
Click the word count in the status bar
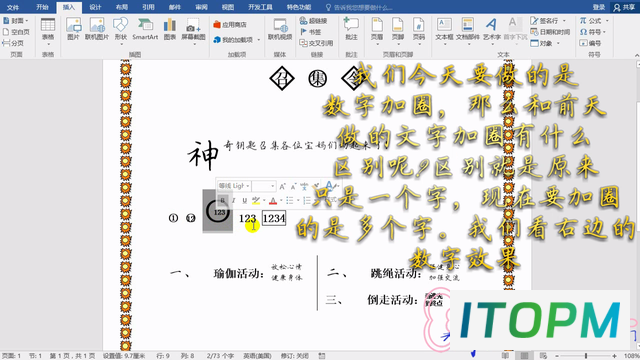(220, 356)
